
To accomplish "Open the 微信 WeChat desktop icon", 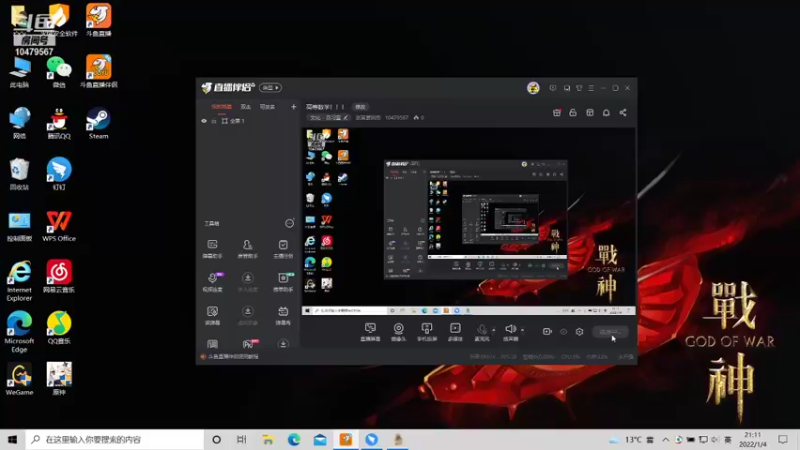I will tap(59, 72).
